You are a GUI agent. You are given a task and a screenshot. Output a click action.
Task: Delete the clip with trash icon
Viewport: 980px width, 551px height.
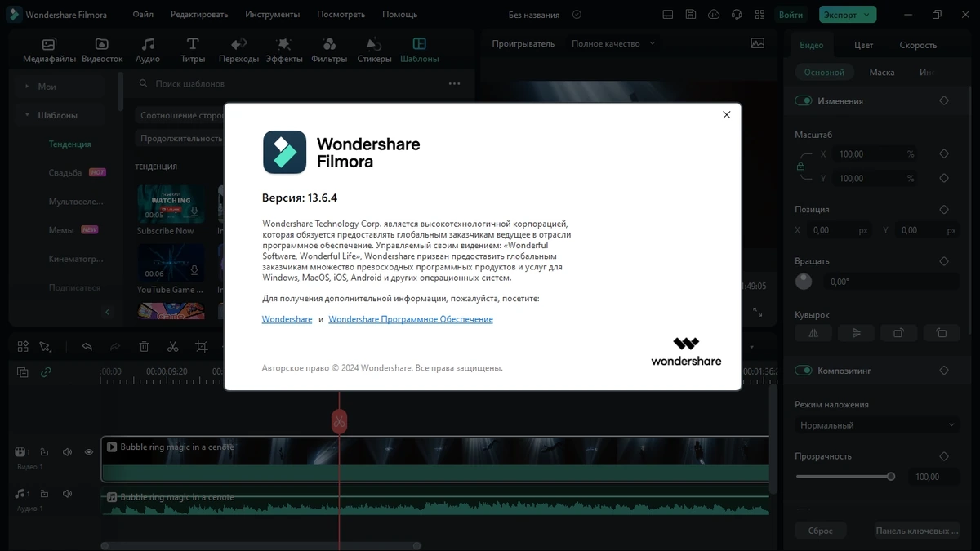coord(144,347)
